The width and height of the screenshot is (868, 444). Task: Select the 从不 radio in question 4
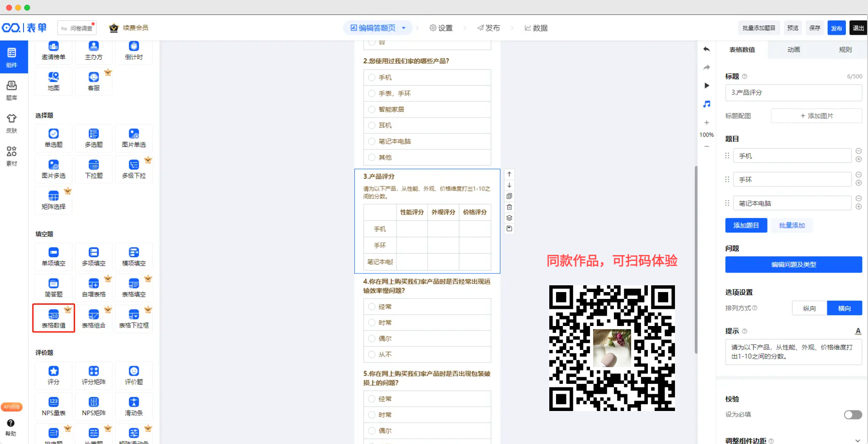point(372,354)
